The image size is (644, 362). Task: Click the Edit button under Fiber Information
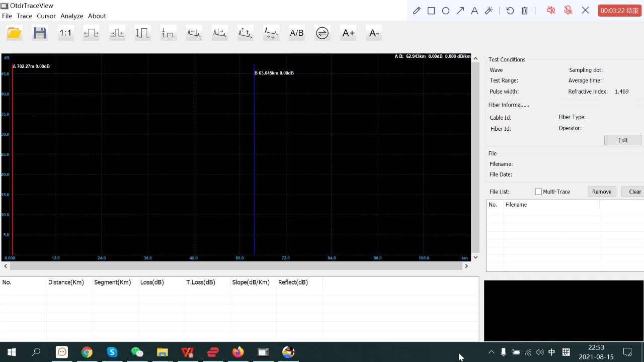623,140
